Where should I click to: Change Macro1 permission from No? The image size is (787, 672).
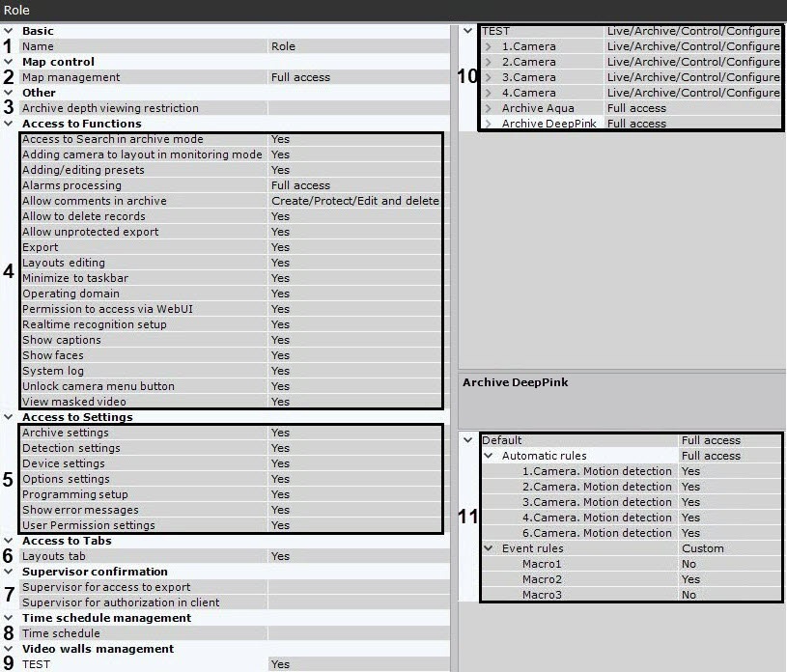(730, 564)
